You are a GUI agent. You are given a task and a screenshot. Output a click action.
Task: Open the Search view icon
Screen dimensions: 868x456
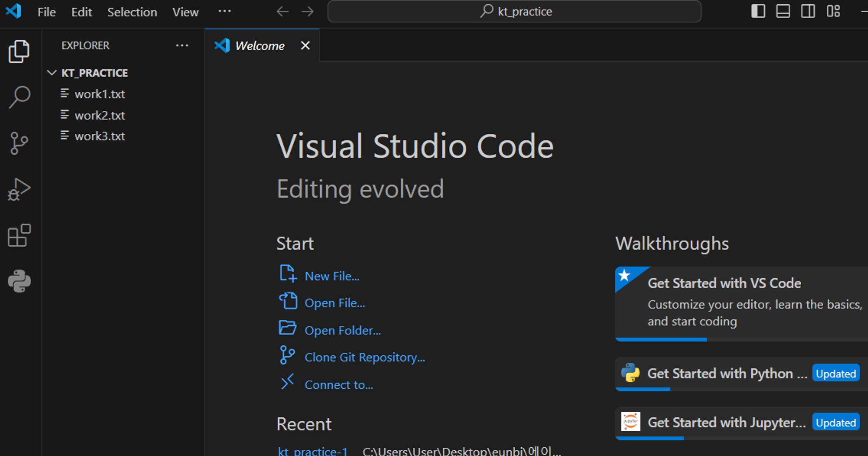coord(19,97)
